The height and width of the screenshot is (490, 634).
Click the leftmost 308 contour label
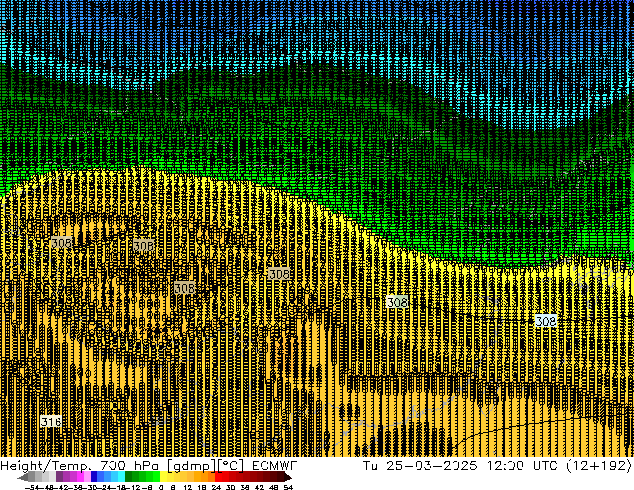click(x=62, y=243)
